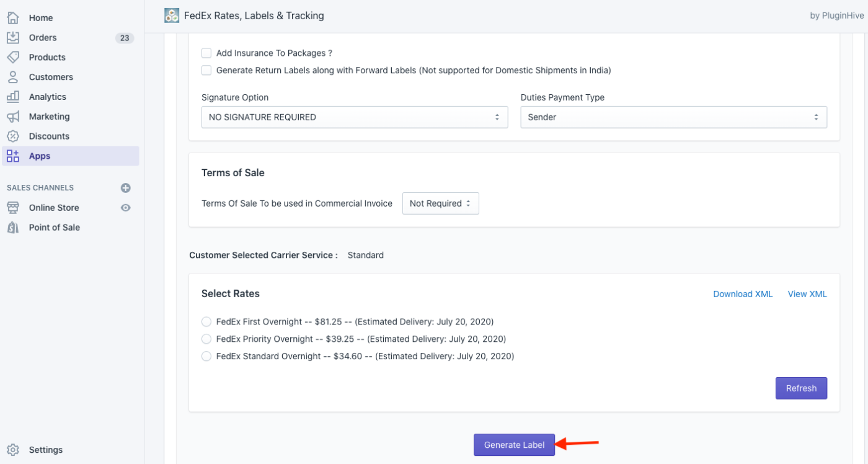This screenshot has width=868, height=464.
Task: Check Generate Return Labels option
Action: click(x=206, y=71)
